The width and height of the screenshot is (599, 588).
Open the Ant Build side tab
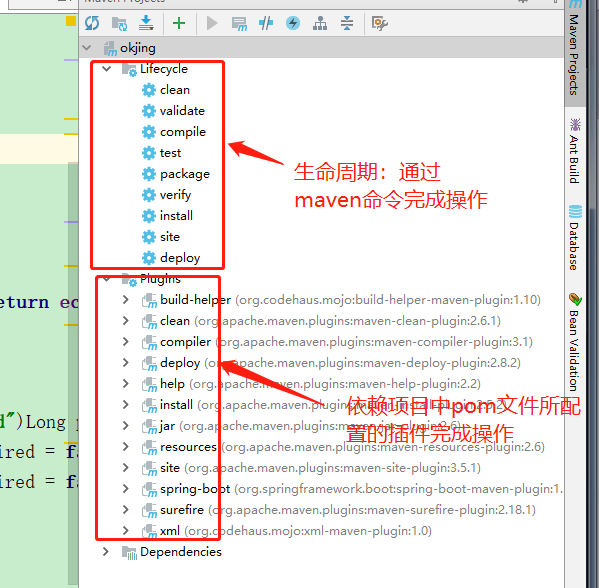tap(574, 151)
